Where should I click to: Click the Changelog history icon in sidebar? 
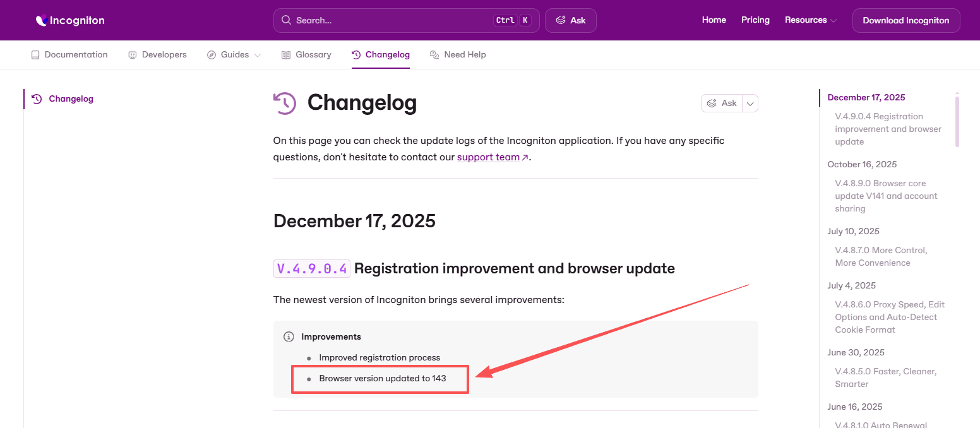pyautogui.click(x=37, y=99)
